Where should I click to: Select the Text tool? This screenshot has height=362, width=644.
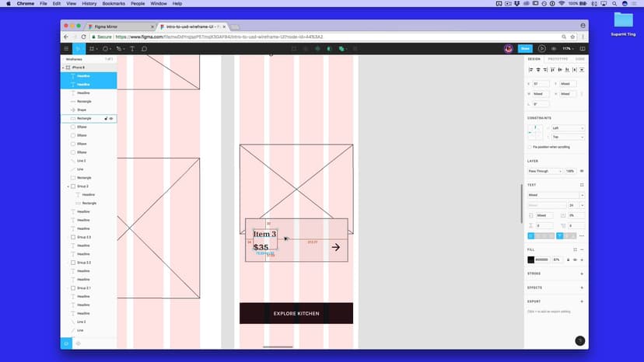132,48
